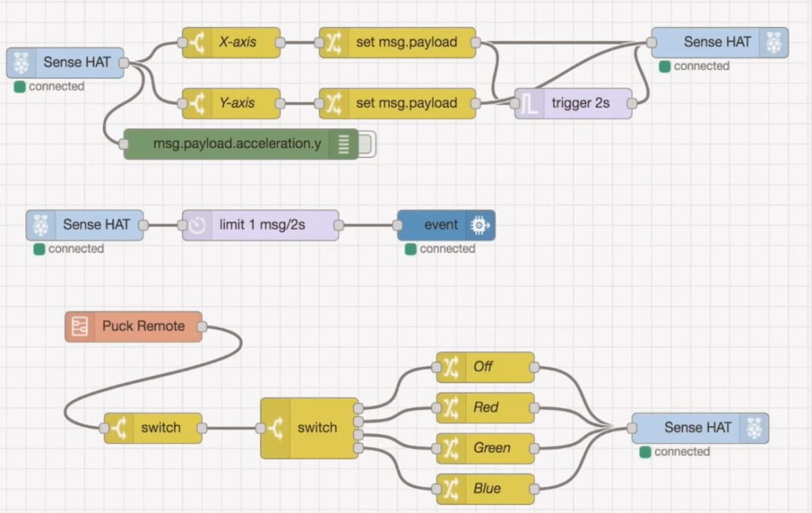Image resolution: width=812 pixels, height=513 pixels.
Task: Click the Red change node icon
Action: [450, 408]
